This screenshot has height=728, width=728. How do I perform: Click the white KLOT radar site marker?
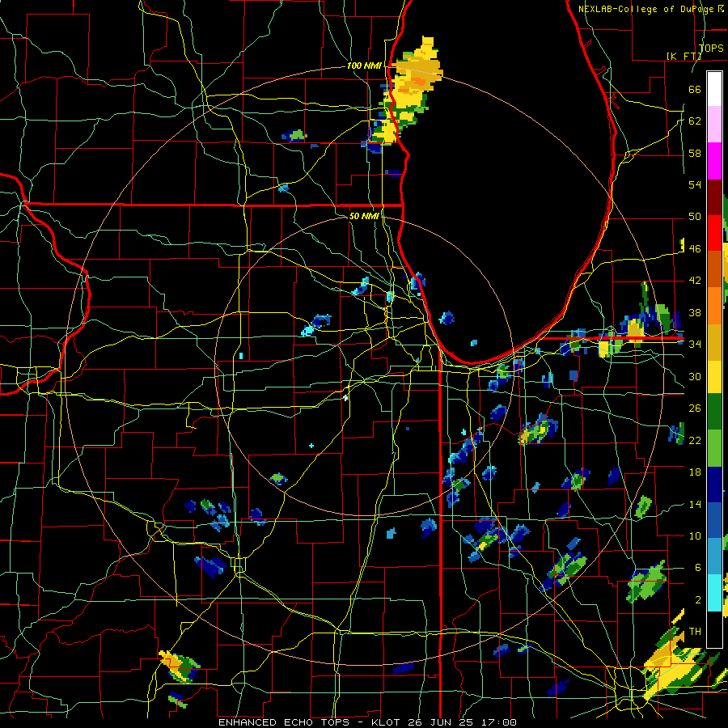(x=345, y=397)
